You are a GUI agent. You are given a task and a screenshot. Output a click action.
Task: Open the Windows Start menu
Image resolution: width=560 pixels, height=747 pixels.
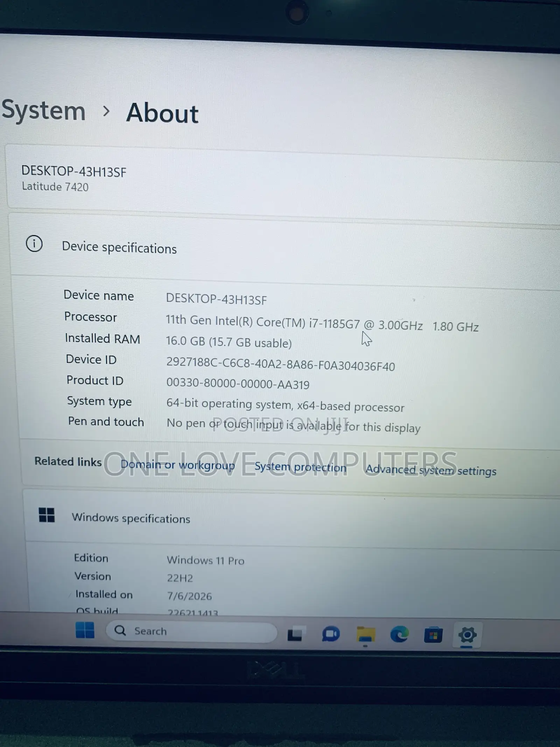tap(85, 630)
